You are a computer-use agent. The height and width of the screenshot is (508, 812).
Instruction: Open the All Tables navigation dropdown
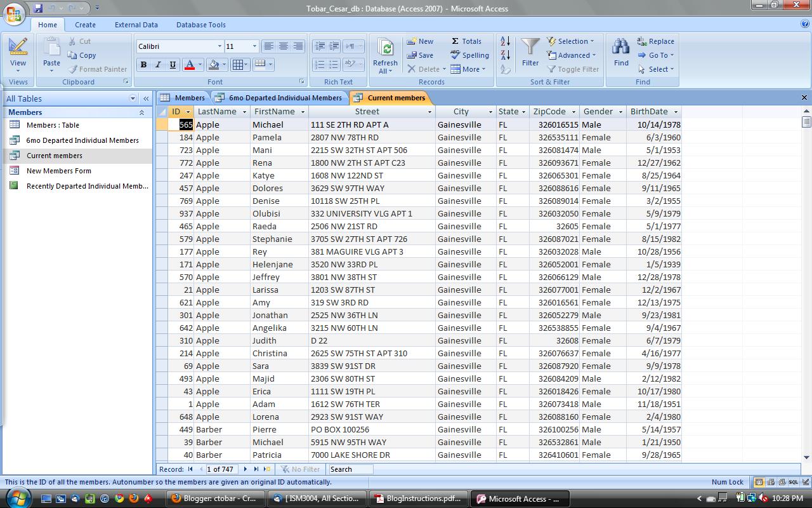[133, 98]
